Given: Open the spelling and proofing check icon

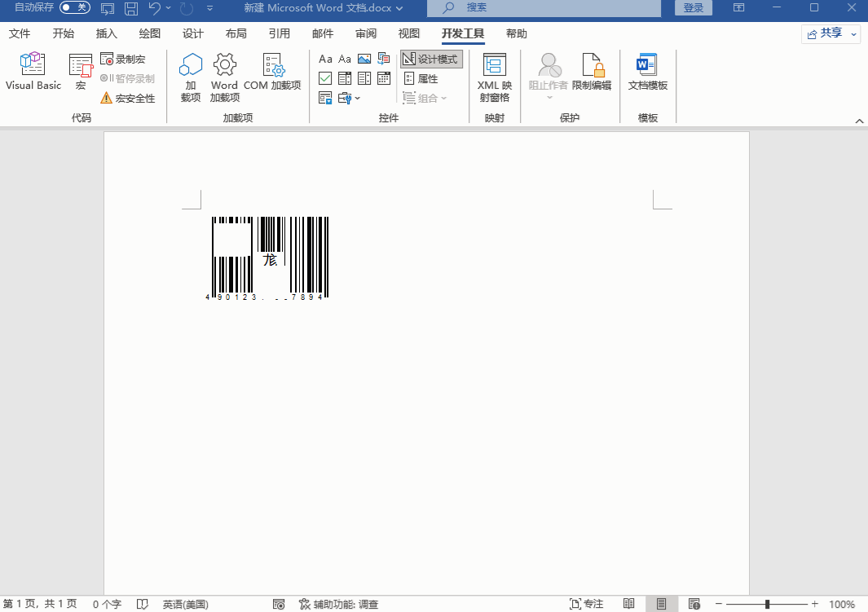Looking at the screenshot, I should 143,604.
